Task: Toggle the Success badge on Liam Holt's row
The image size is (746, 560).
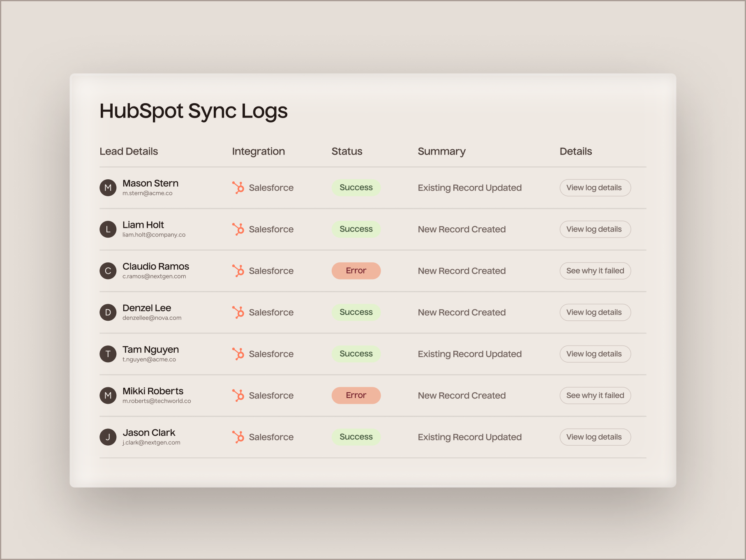Action: click(356, 229)
